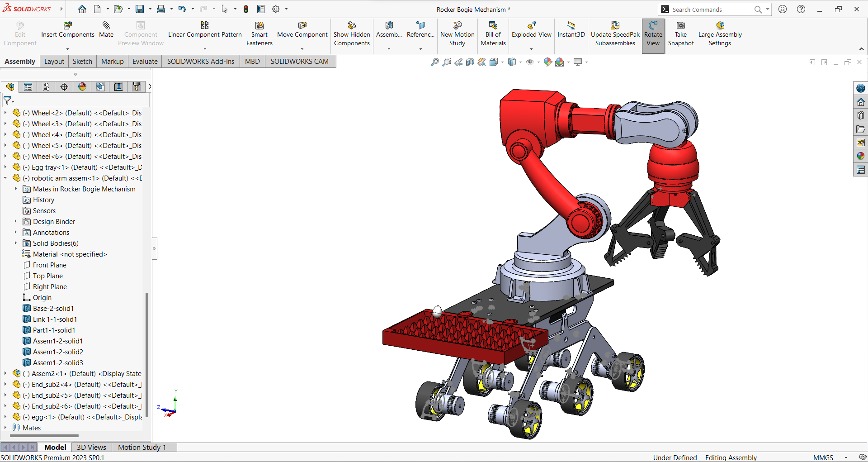Open the PropertyManager tab in the left panel
Image resolution: width=868 pixels, height=462 pixels.
tap(28, 87)
